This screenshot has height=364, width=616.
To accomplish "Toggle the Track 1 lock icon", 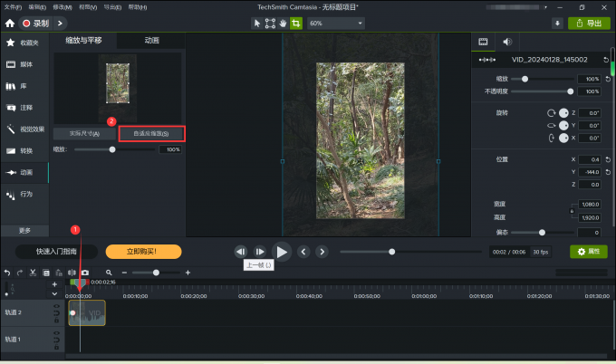I will click(x=56, y=347).
